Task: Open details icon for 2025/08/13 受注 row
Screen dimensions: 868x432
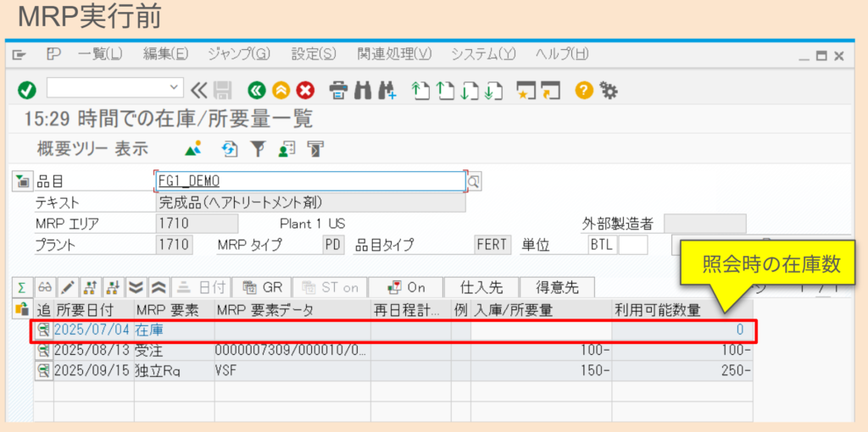Action: coord(44,350)
